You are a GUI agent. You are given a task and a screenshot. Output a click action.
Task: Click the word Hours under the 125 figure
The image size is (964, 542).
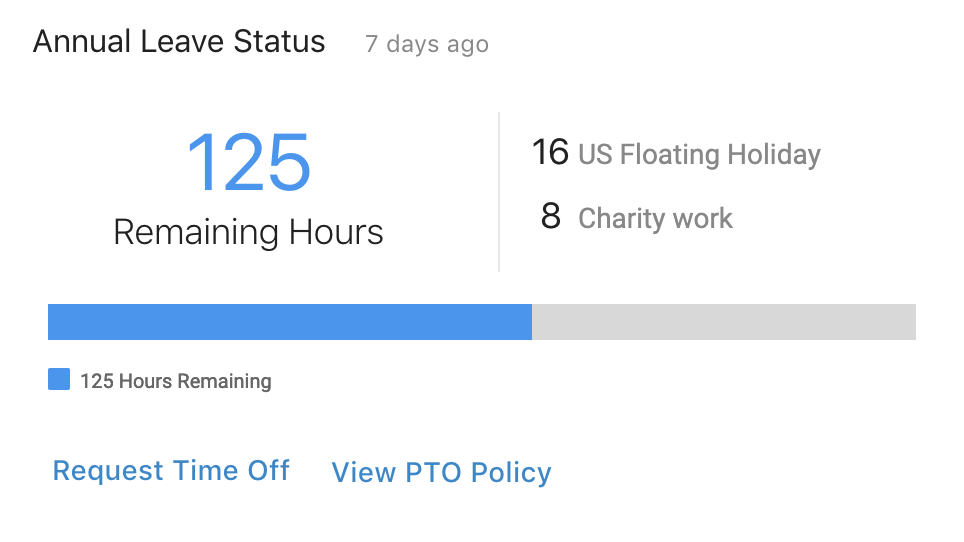[336, 232]
